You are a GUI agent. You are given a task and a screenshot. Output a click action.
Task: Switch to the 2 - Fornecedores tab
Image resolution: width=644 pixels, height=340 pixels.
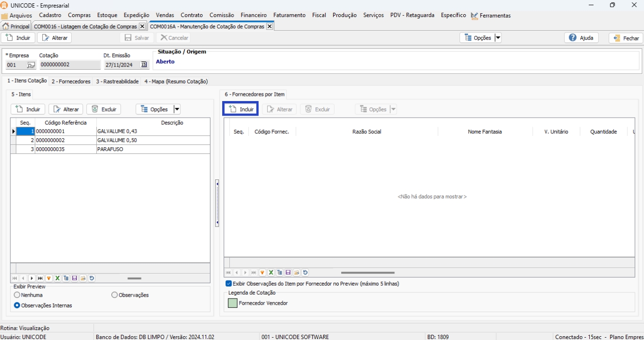(71, 81)
